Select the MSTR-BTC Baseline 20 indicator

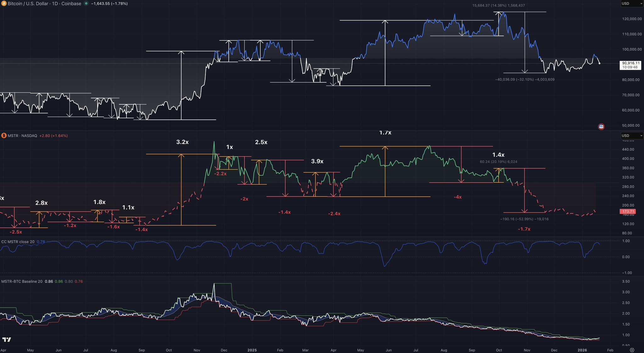tap(22, 281)
